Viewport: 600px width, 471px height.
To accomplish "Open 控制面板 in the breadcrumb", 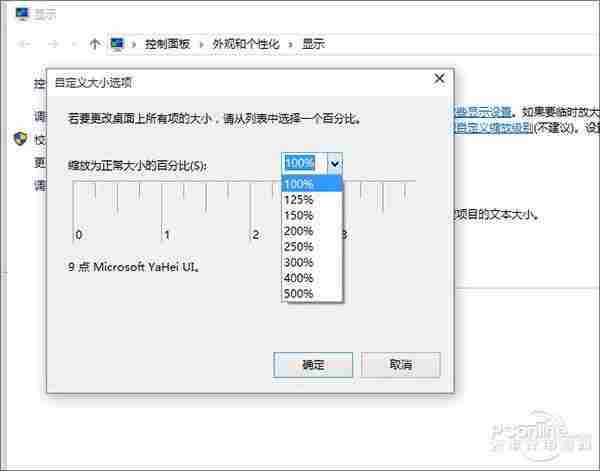I will 167,44.
